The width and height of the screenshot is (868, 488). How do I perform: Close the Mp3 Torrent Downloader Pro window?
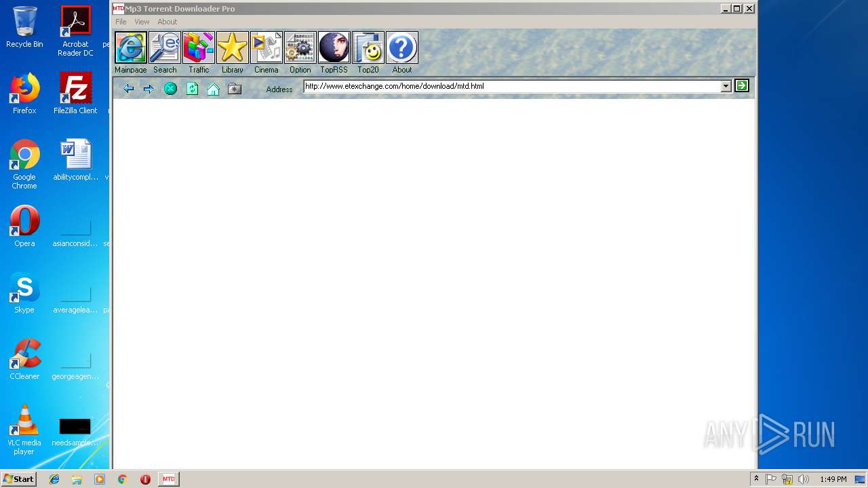[x=749, y=9]
